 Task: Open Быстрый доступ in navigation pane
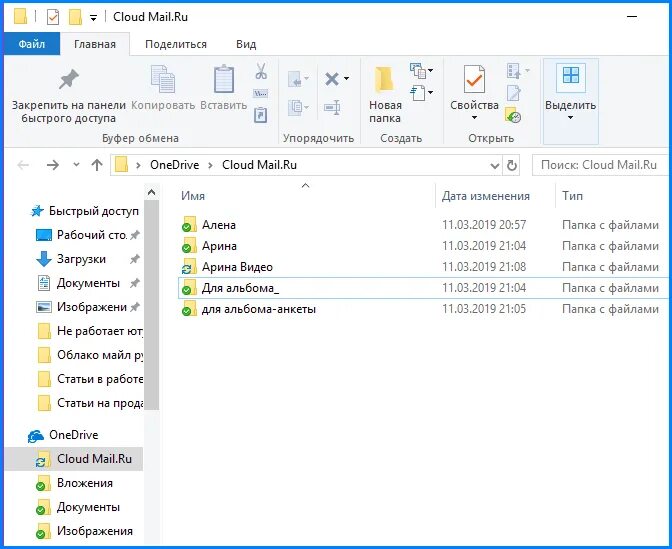[93, 211]
